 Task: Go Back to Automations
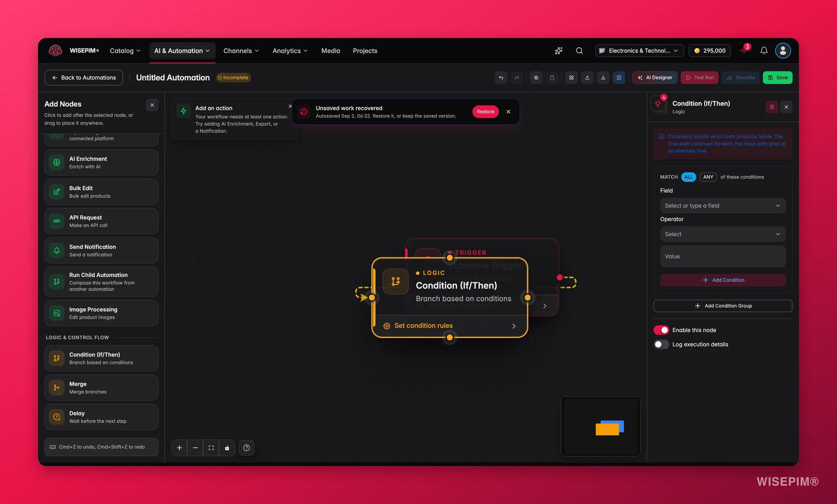click(x=84, y=77)
